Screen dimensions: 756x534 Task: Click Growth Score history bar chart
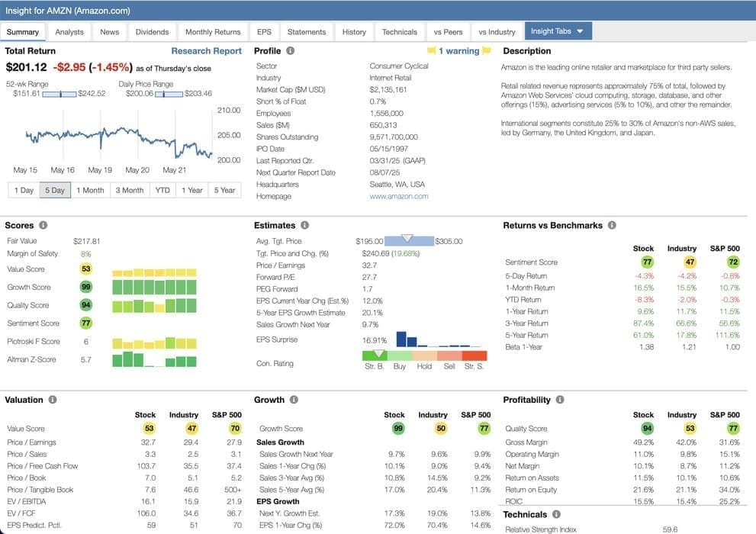(x=154, y=288)
